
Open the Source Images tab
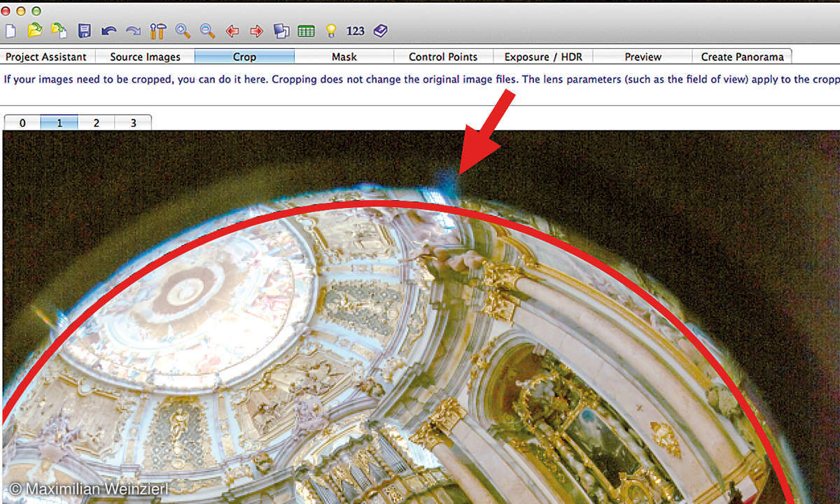pos(145,57)
